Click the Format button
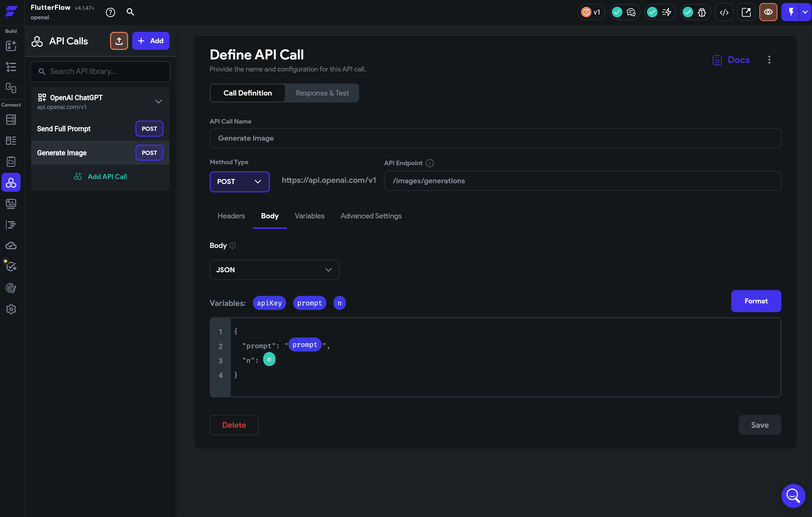This screenshot has width=812, height=517. coord(756,301)
